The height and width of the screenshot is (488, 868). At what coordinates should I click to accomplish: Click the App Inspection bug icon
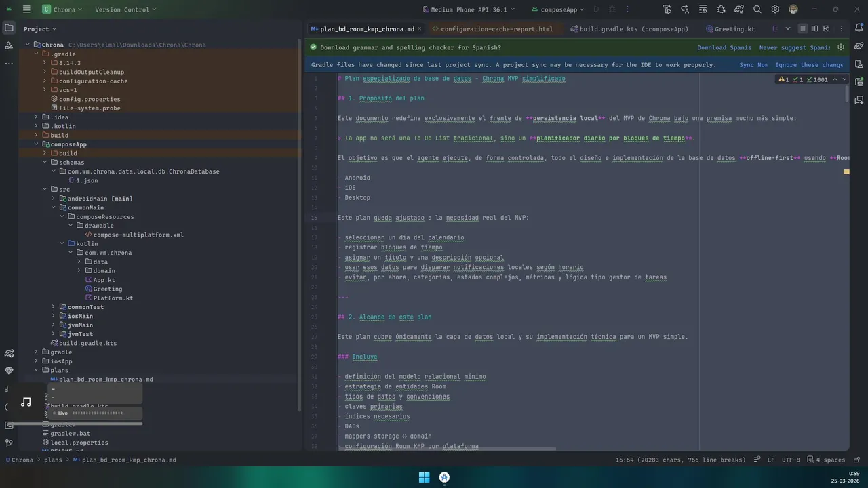coord(721,9)
